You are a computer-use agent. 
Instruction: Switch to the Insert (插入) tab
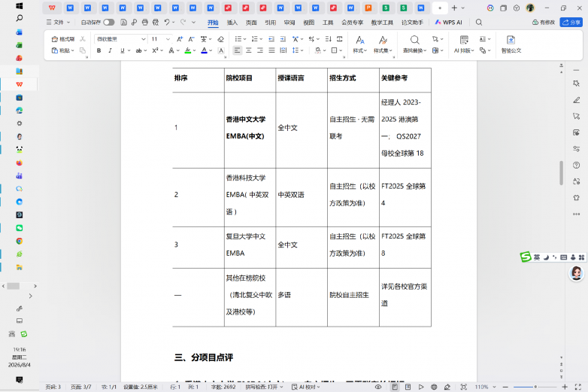point(232,23)
